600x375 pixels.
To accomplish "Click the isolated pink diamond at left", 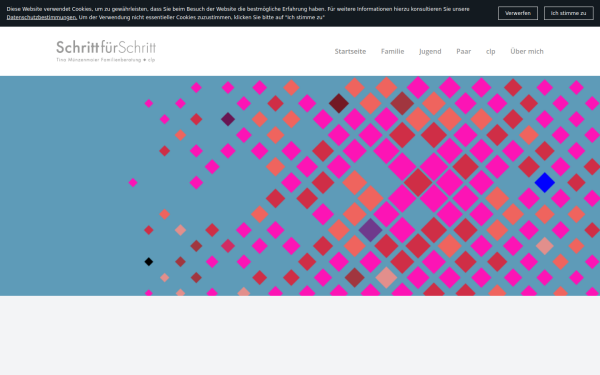I will [x=133, y=183].
